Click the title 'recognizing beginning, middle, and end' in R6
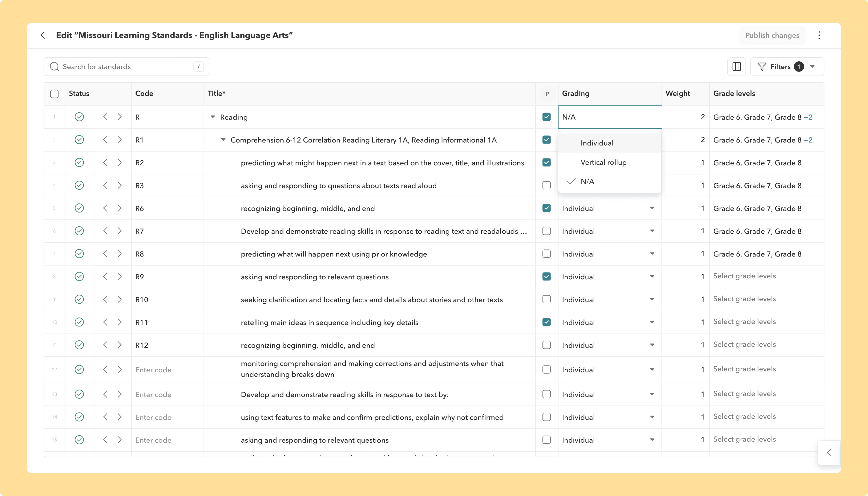 click(308, 209)
